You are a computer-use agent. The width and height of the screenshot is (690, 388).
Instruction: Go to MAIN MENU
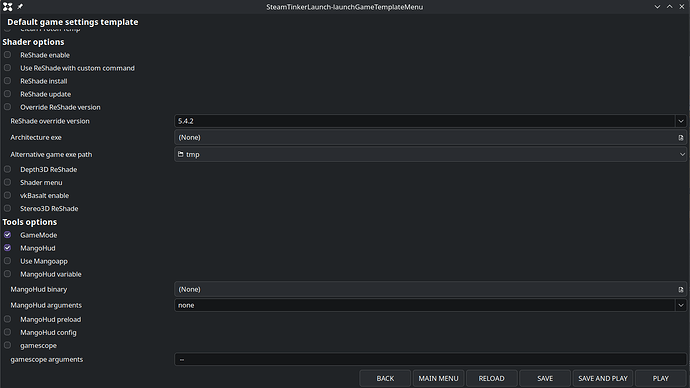(x=438, y=378)
